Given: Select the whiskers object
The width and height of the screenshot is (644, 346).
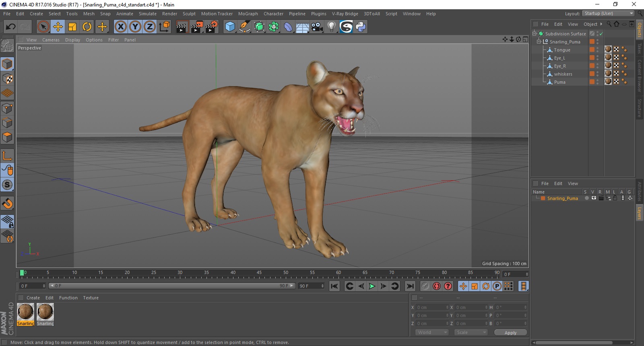Looking at the screenshot, I should [x=563, y=74].
